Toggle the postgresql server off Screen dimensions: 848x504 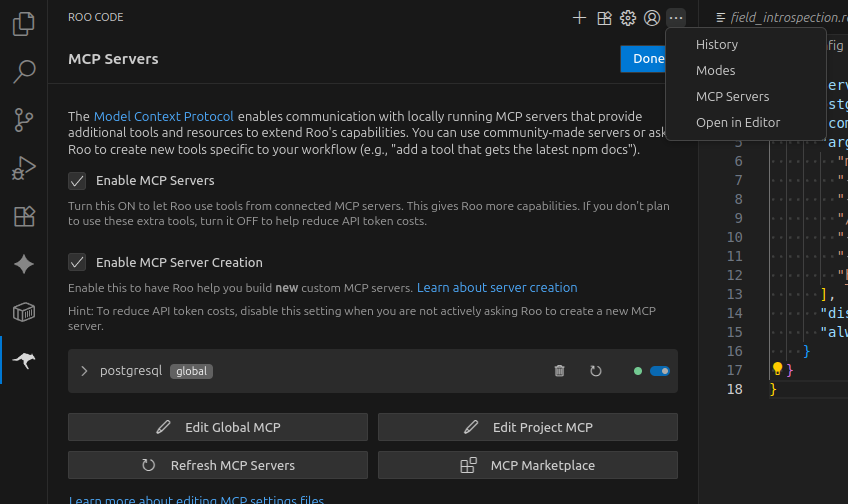tap(659, 371)
